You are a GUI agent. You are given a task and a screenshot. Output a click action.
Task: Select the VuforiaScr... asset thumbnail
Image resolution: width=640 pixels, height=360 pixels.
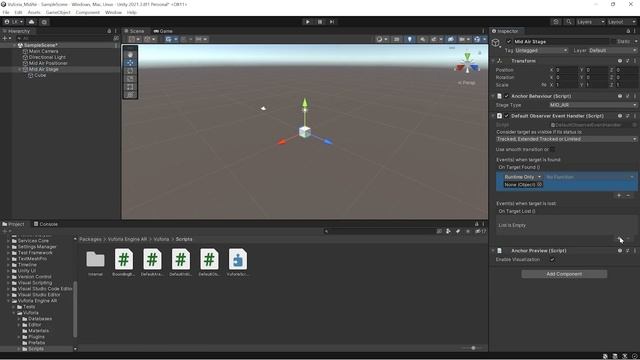coord(238,263)
